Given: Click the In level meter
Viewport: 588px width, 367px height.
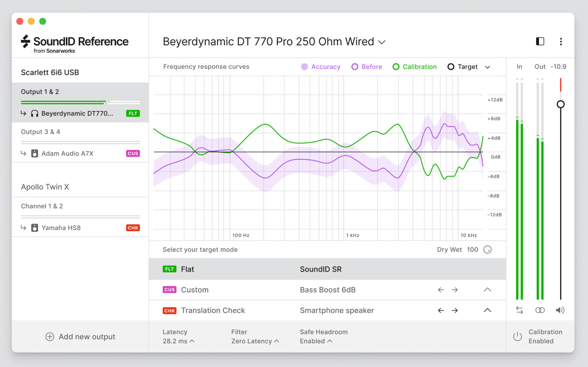Looking at the screenshot, I should pyautogui.click(x=519, y=189).
